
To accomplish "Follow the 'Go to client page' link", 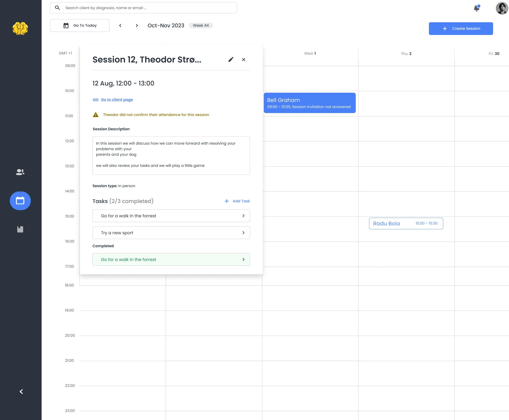I will [117, 100].
